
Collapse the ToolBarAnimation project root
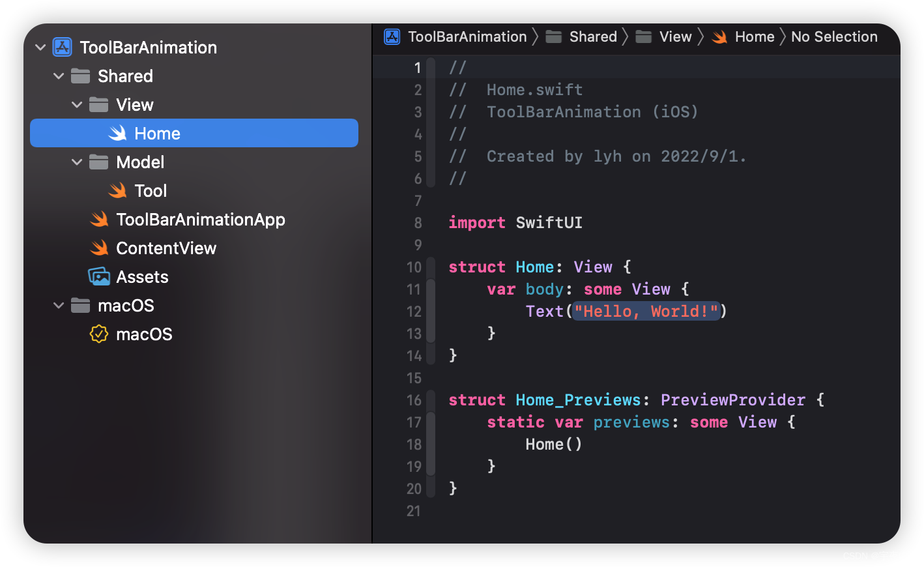(40, 48)
